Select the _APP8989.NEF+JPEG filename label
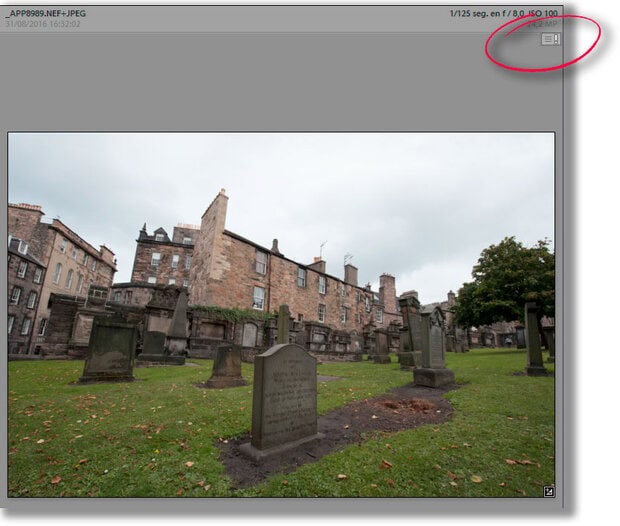 pyautogui.click(x=46, y=13)
